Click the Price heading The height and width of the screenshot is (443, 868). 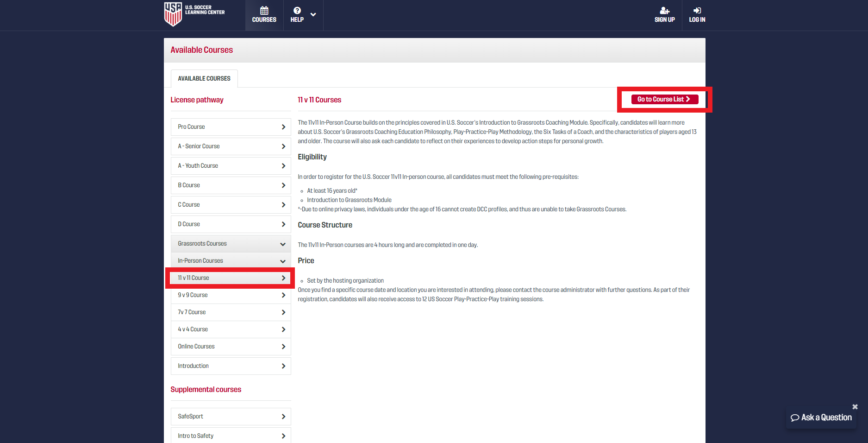[x=306, y=261]
